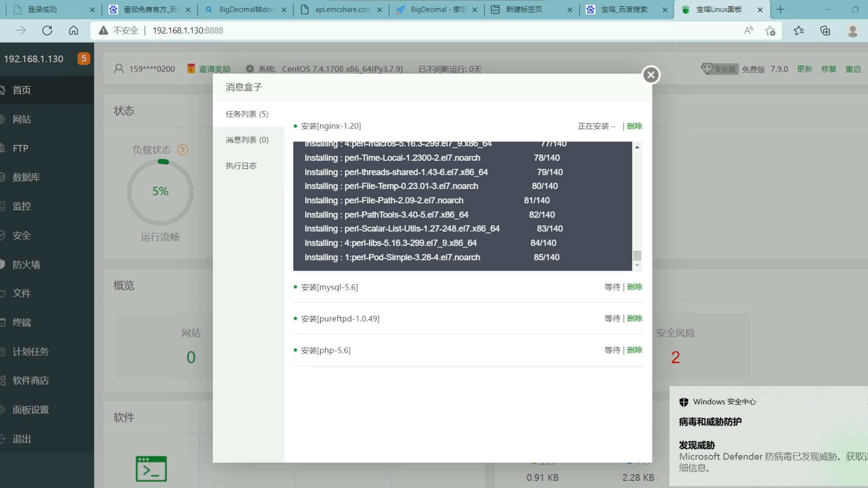Switch to 登录成功 browser tab
Image resolution: width=868 pixels, height=488 pixels.
(x=53, y=9)
